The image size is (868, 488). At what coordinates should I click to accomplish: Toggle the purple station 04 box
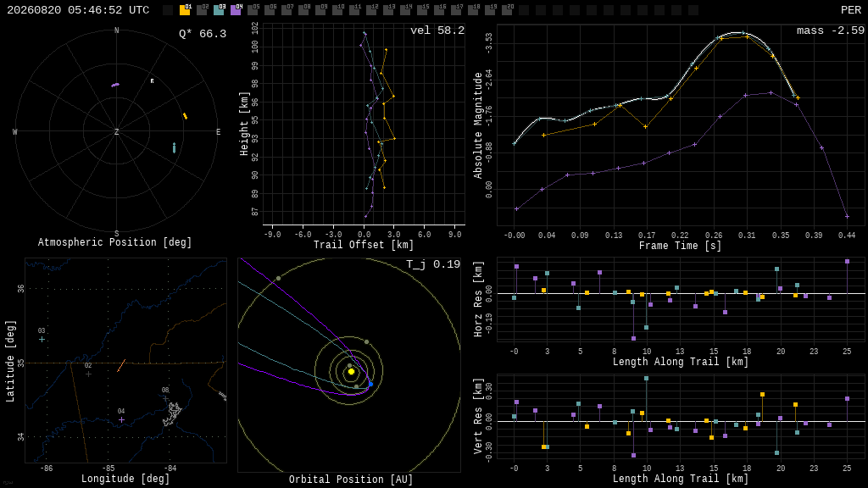(236, 9)
